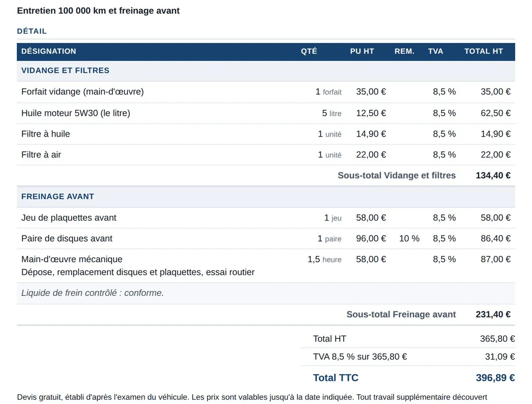Select the "1 paire" quantity cell
Viewport: 532px width, 404px height.
(329, 239)
